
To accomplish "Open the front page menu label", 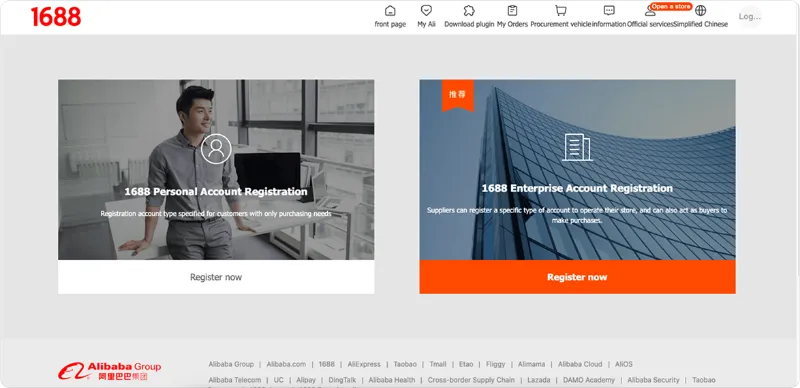I will (x=390, y=24).
